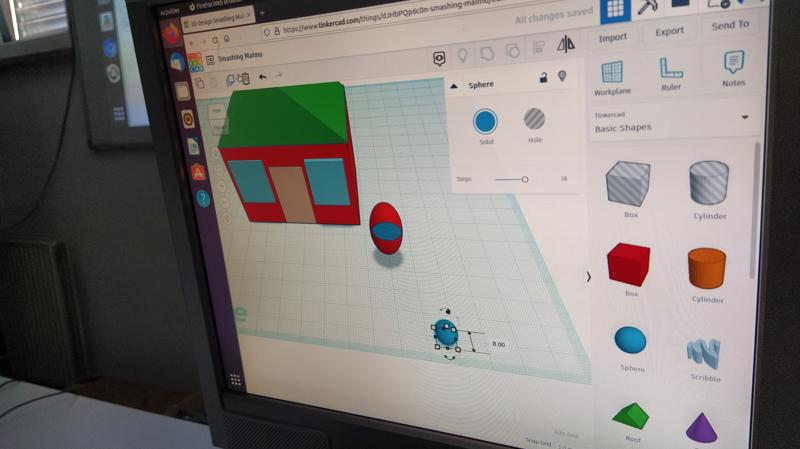Click the Import button

pos(612,38)
